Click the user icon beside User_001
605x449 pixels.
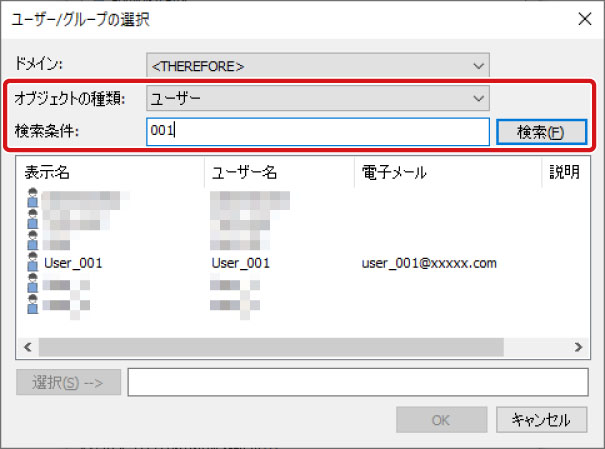(x=32, y=263)
